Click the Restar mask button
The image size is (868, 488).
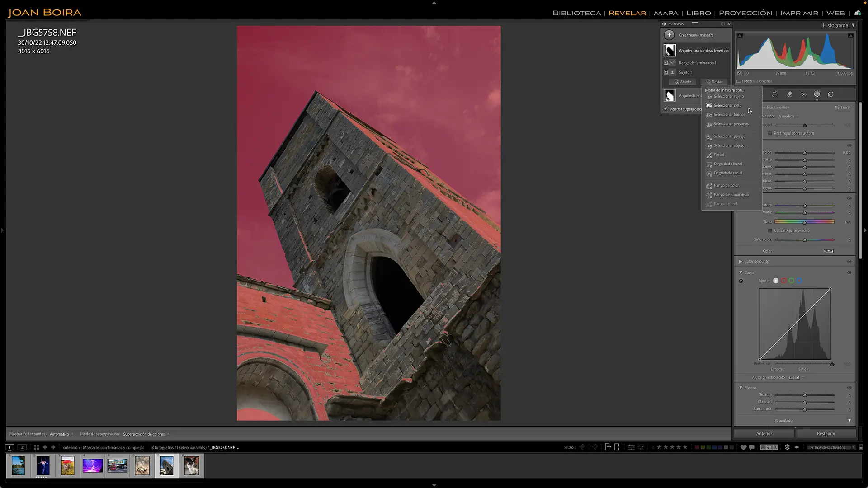(714, 82)
